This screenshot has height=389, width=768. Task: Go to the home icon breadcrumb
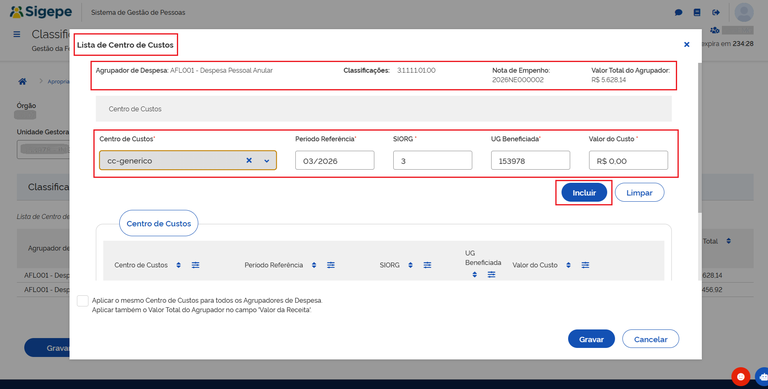(23, 81)
